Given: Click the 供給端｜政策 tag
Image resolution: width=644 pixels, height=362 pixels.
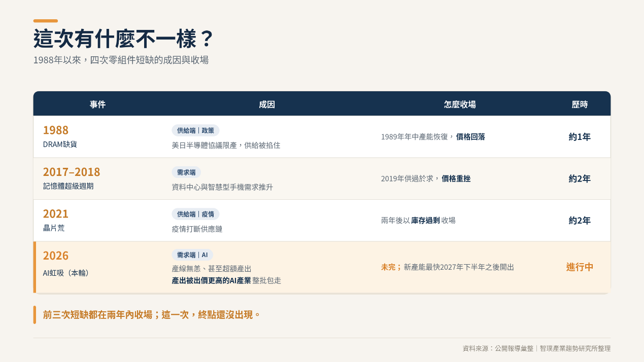Looking at the screenshot, I should click(195, 130).
